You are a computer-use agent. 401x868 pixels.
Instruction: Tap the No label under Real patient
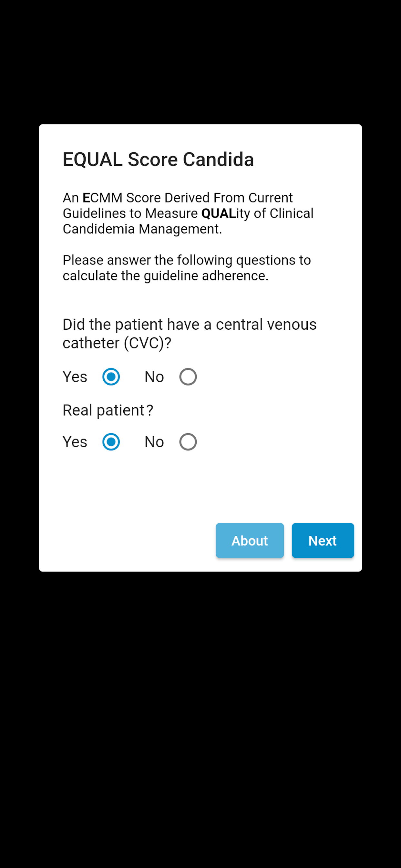[x=154, y=442]
